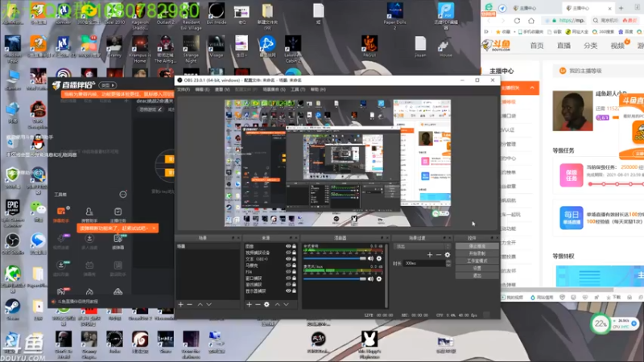
Task: Open 分类 link on Douyu site
Action: [590, 46]
